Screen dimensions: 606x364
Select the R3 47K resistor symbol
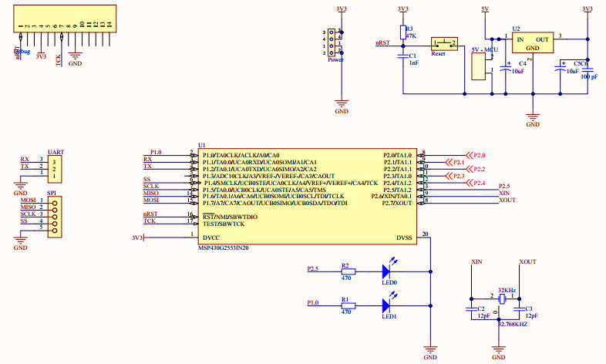coord(403,32)
